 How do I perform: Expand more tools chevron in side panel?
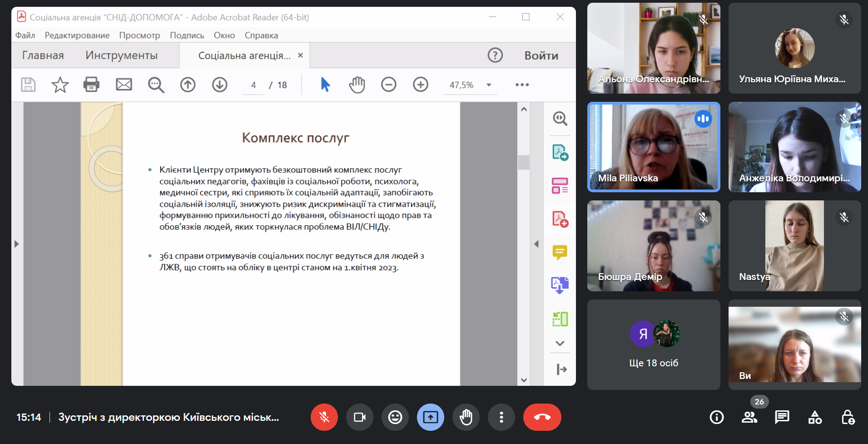560,344
